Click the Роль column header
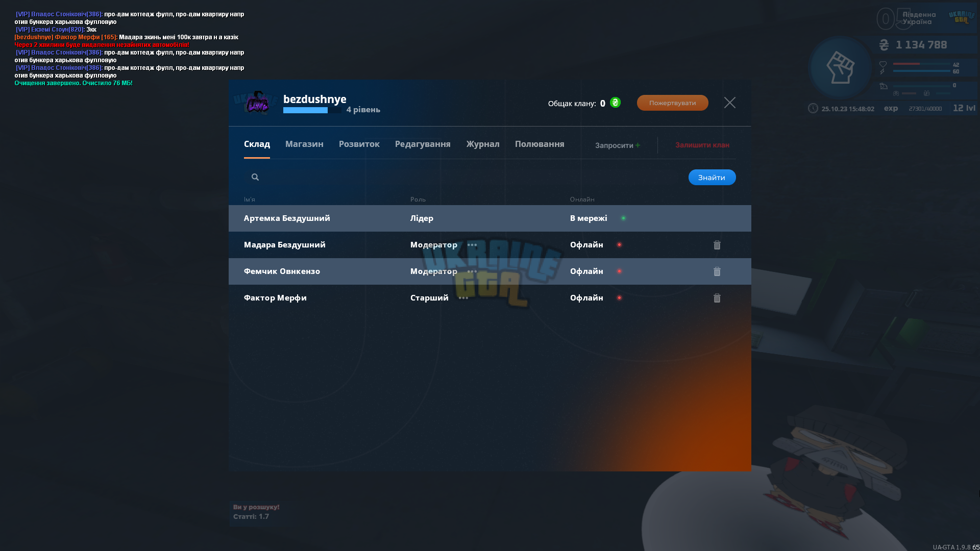 [x=418, y=199]
